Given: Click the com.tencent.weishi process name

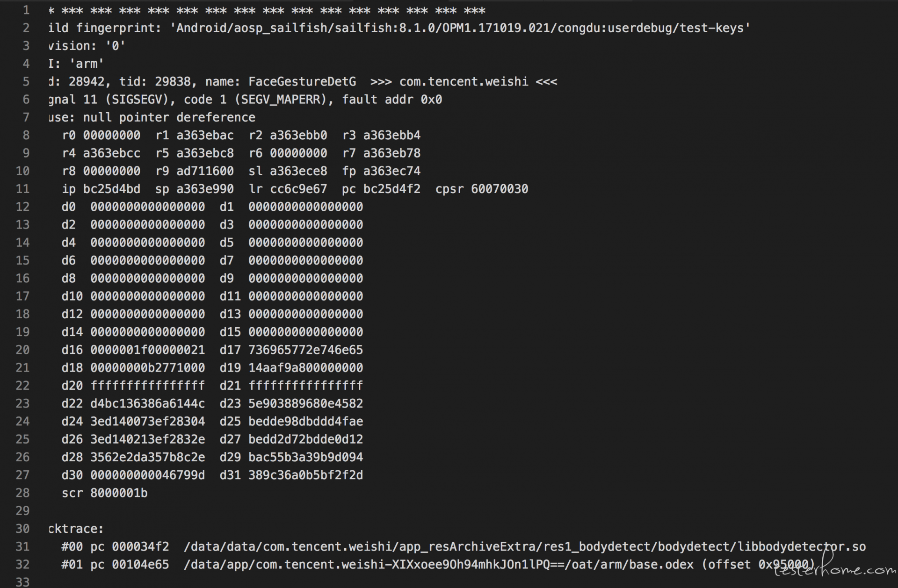Looking at the screenshot, I should [463, 82].
